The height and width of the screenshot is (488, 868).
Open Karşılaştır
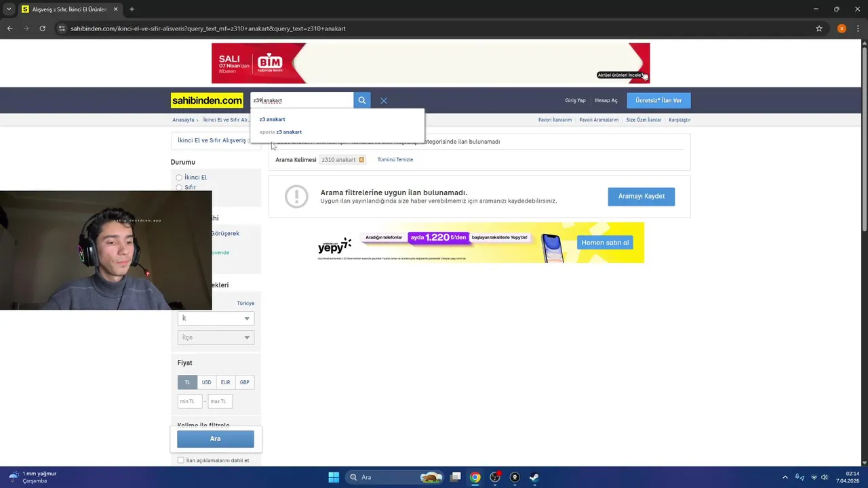click(679, 120)
